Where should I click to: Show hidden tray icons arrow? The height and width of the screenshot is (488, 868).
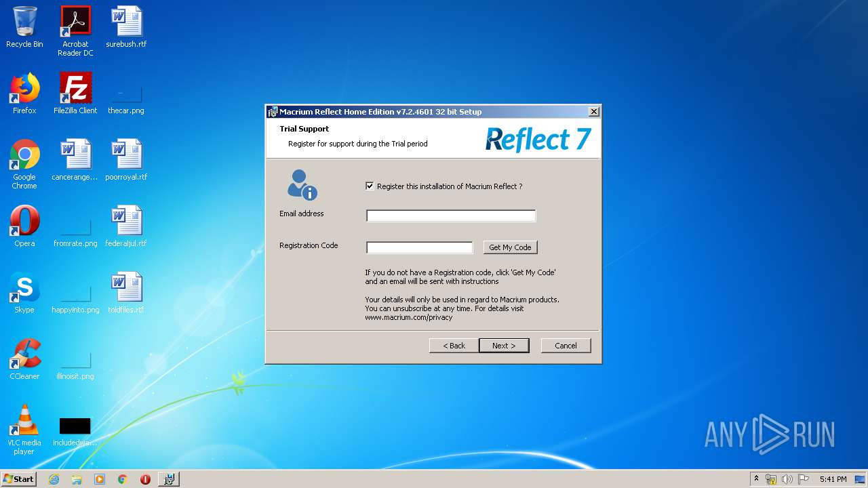pos(757,479)
